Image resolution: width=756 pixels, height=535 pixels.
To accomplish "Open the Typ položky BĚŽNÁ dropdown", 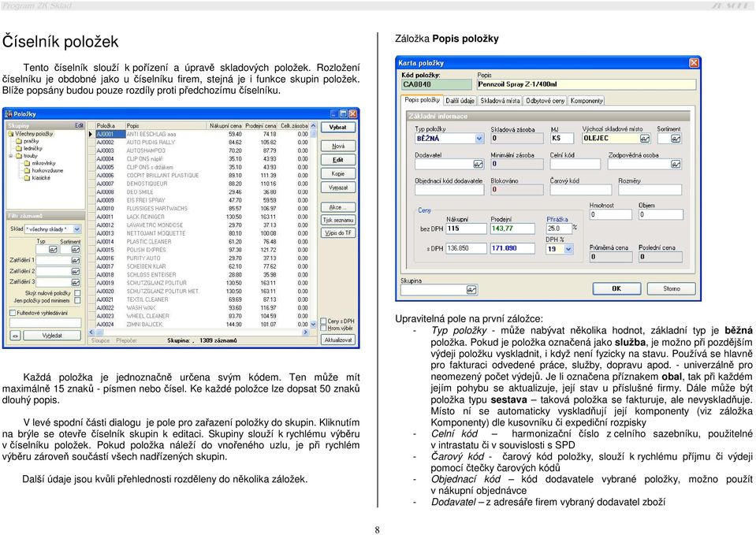I will point(479,139).
